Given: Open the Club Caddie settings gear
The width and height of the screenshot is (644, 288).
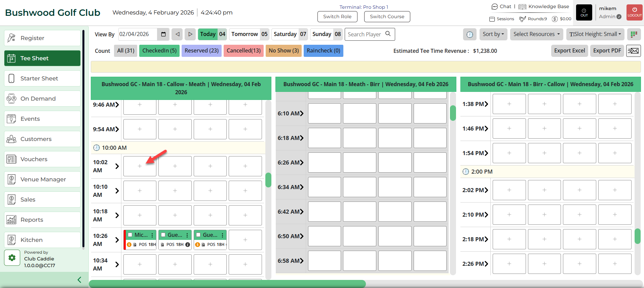Looking at the screenshot, I should [x=12, y=258].
